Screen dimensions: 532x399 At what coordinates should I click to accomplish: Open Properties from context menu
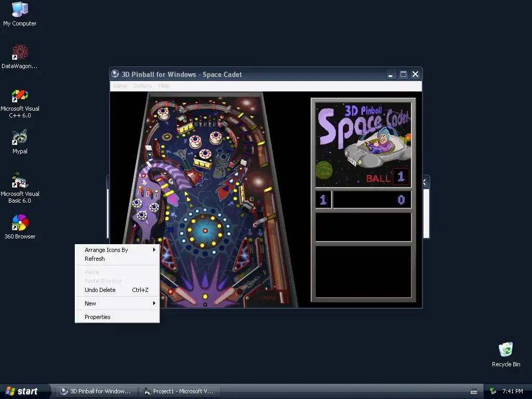(x=117, y=317)
